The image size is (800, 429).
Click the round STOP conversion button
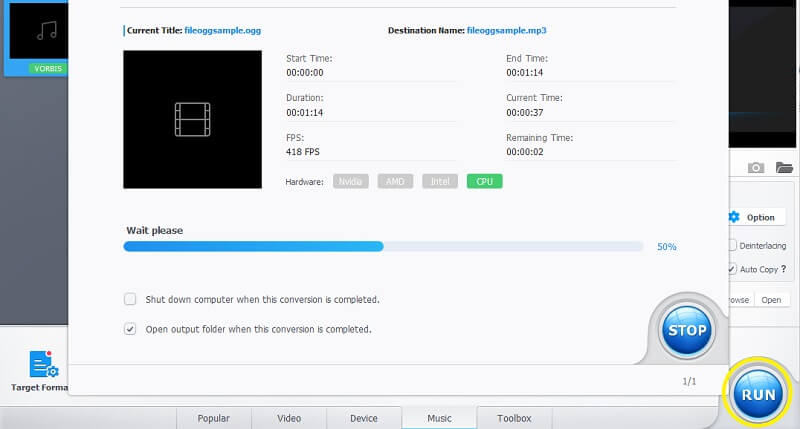pos(686,330)
